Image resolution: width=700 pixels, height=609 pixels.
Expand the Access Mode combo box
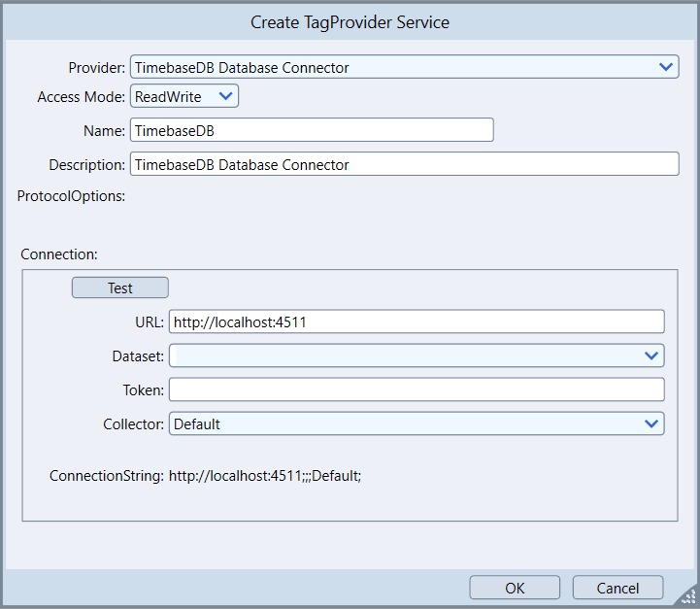(184, 96)
